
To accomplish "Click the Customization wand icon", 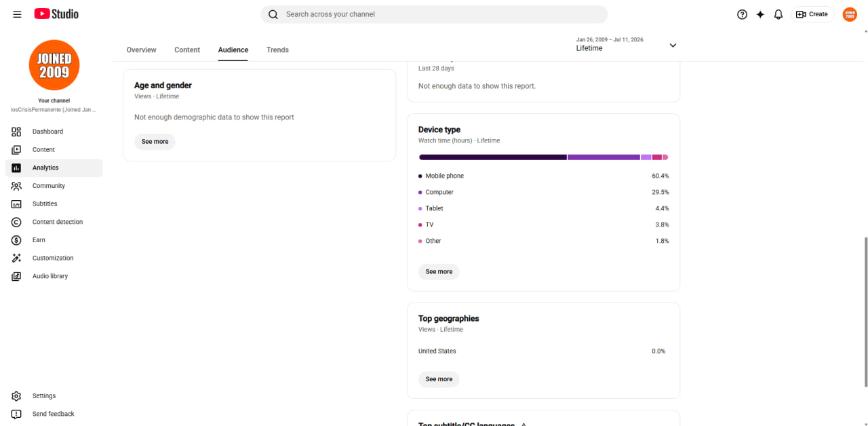I will [16, 258].
